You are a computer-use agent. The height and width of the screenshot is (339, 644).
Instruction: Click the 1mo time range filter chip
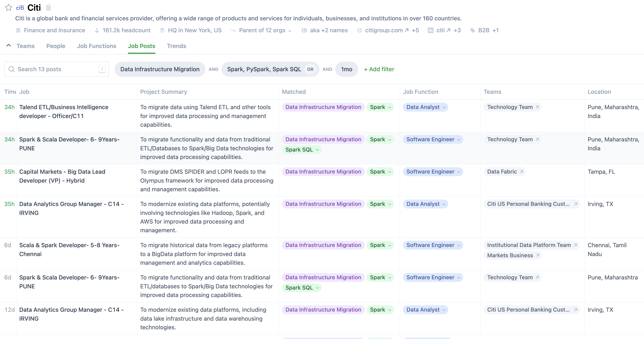pyautogui.click(x=346, y=69)
